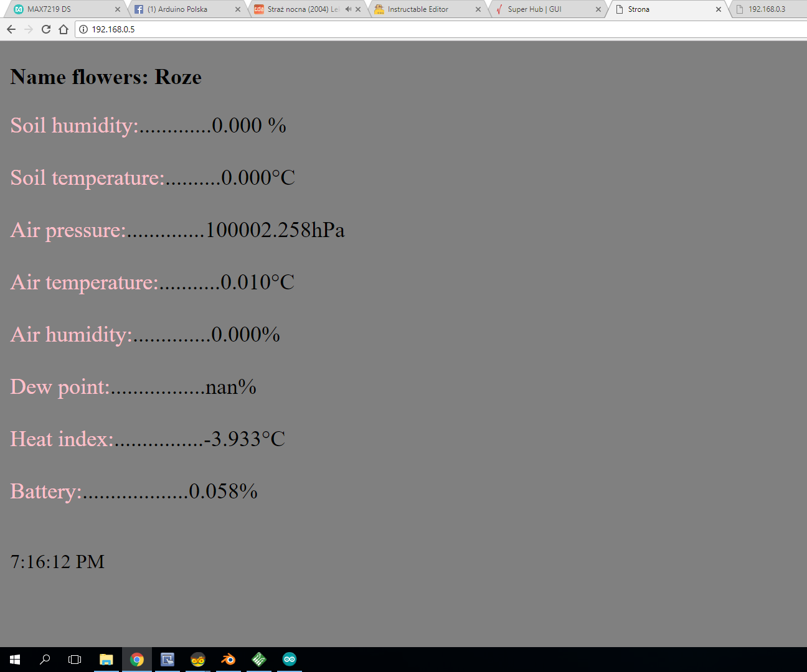Close the Instructable Editor tab
The height and width of the screenshot is (672, 807).
pos(478,9)
